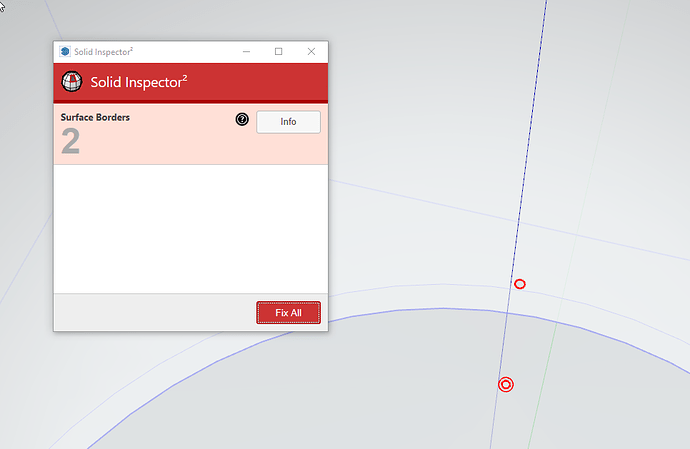The width and height of the screenshot is (690, 449).
Task: Select the Surface Borders label
Action: [95, 118]
